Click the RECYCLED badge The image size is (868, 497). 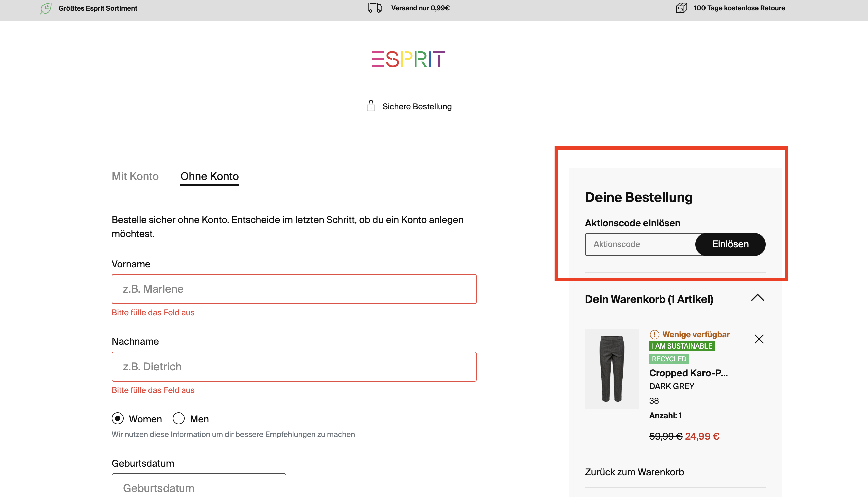tap(669, 359)
